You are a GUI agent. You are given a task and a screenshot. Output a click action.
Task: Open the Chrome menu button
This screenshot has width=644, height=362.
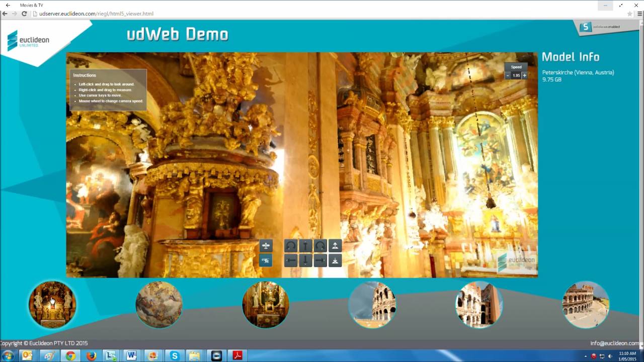pos(639,14)
